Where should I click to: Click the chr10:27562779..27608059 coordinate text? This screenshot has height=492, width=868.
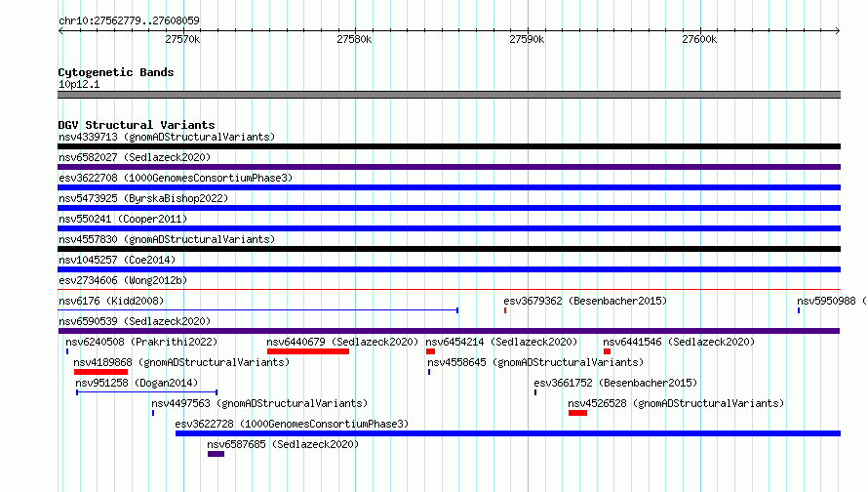tap(129, 20)
